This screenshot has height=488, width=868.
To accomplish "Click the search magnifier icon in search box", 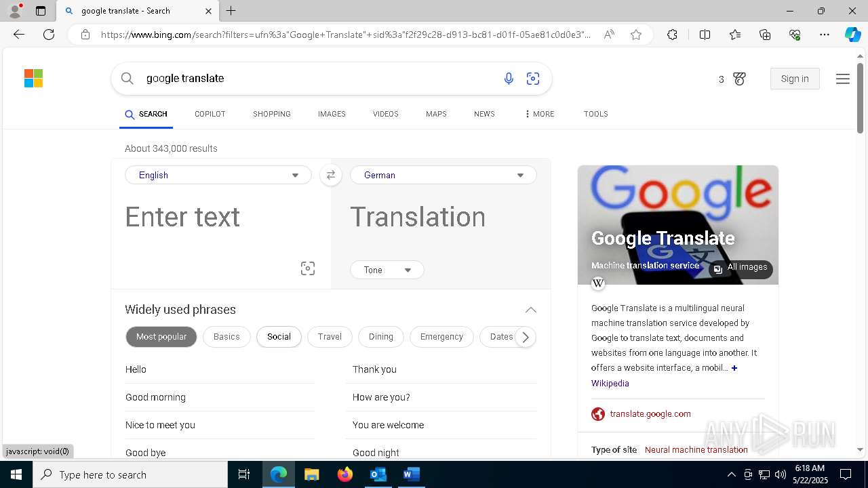I will click(x=127, y=79).
